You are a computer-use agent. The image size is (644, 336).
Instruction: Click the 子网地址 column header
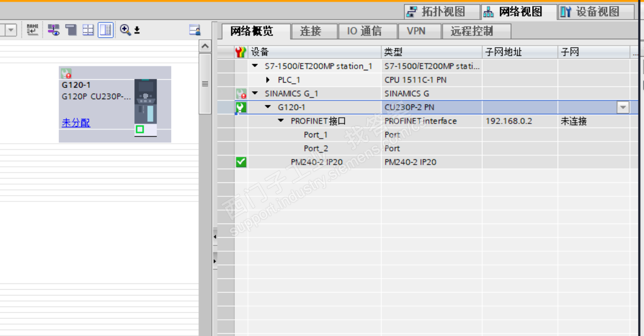click(520, 52)
